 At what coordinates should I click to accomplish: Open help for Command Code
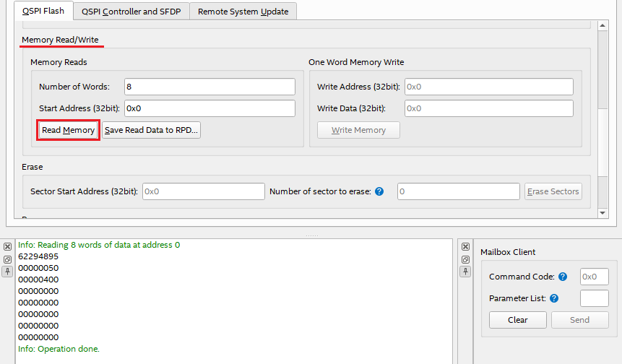coord(563,277)
